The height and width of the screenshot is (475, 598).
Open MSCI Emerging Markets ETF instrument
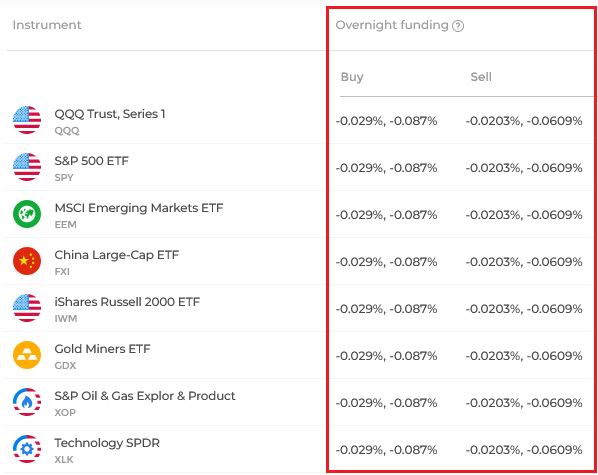coord(139,208)
